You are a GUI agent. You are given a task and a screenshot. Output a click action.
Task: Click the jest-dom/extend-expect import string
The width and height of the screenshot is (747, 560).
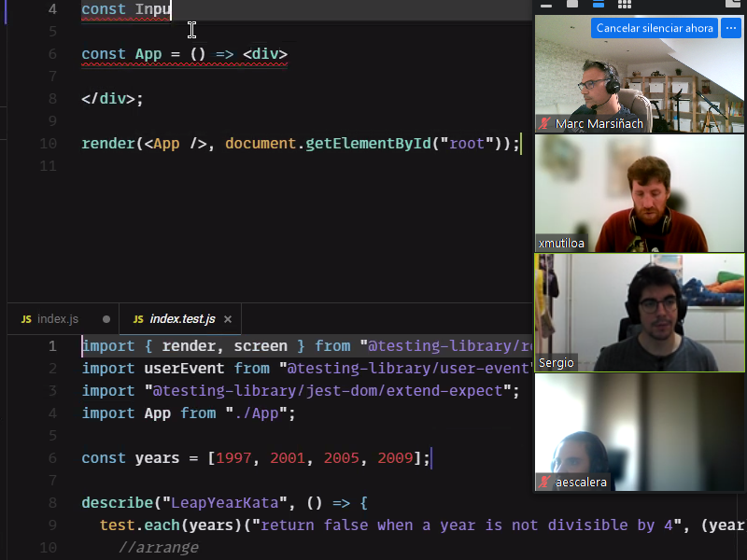(328, 390)
